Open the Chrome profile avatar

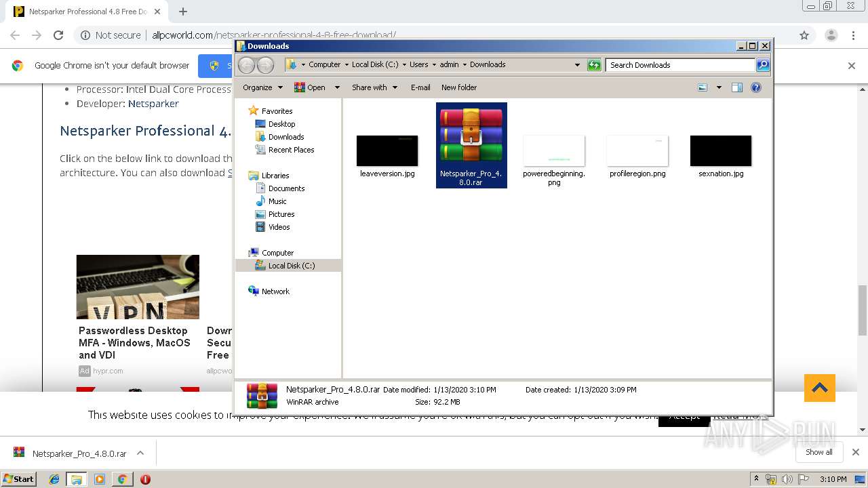point(831,35)
